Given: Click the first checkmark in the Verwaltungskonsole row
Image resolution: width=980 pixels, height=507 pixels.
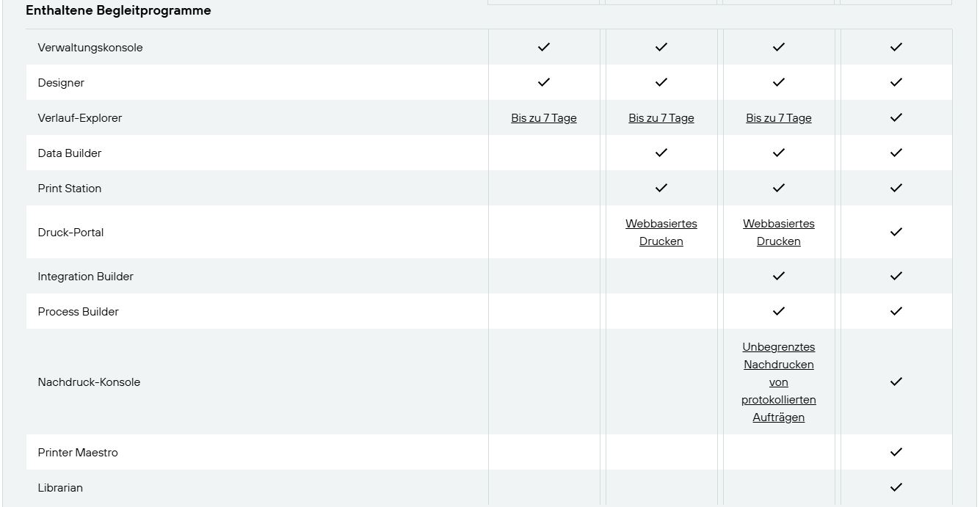Looking at the screenshot, I should pos(543,47).
